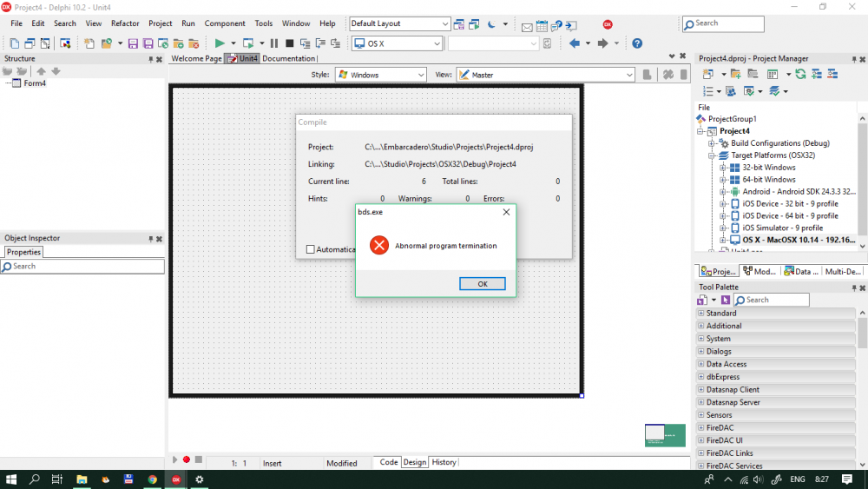Click the moon night-mode icon
Image resolution: width=868 pixels, height=489 pixels.
point(491,24)
